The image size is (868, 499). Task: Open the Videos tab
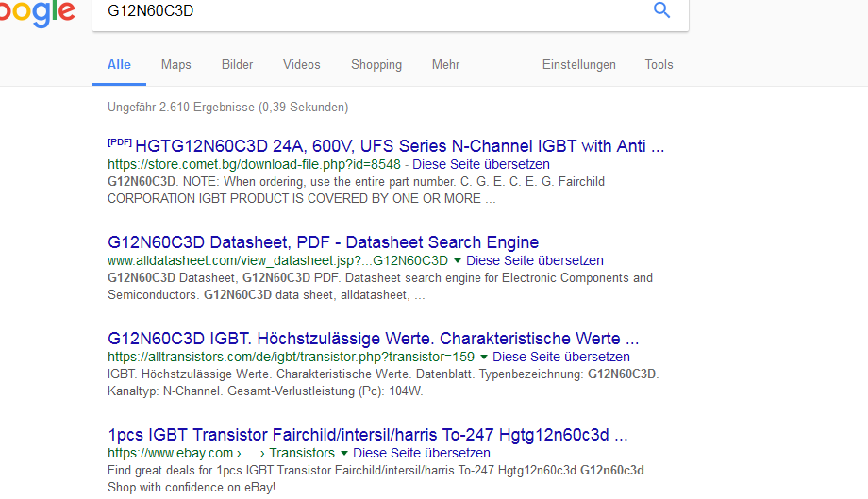tap(302, 65)
